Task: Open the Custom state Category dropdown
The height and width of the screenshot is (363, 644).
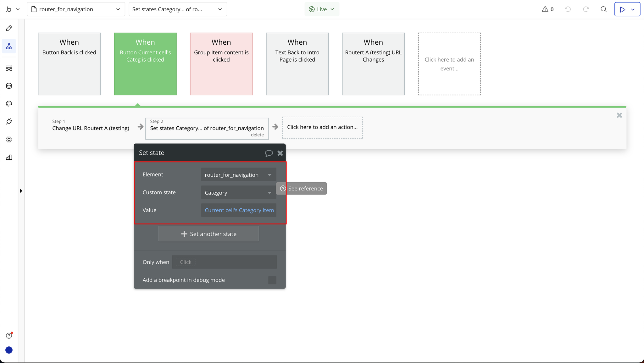Action: (x=238, y=193)
